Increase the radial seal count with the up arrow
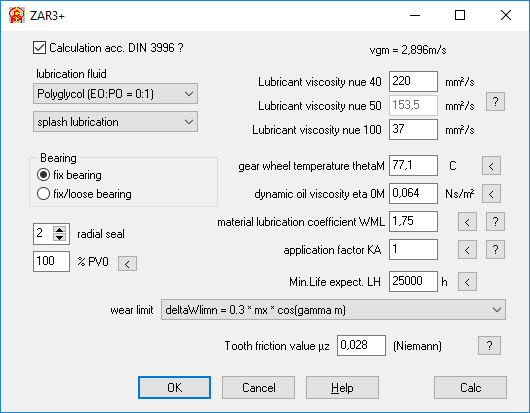The height and width of the screenshot is (413, 530). (x=59, y=230)
